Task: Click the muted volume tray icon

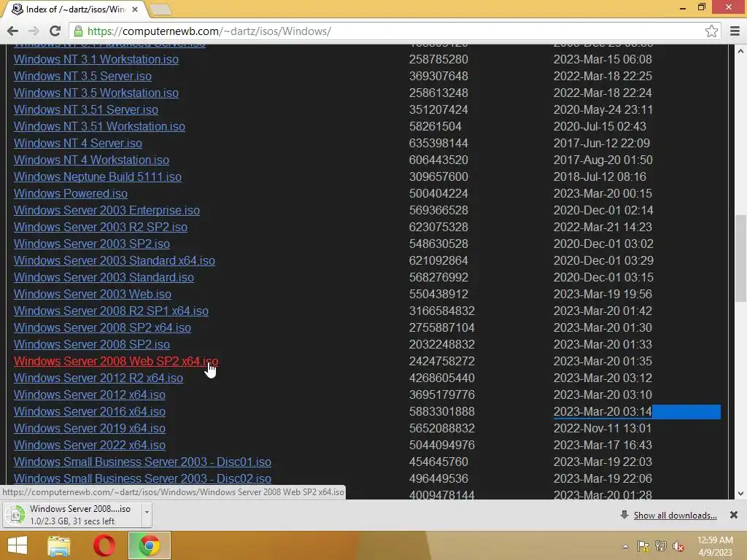Action: pyautogui.click(x=678, y=546)
